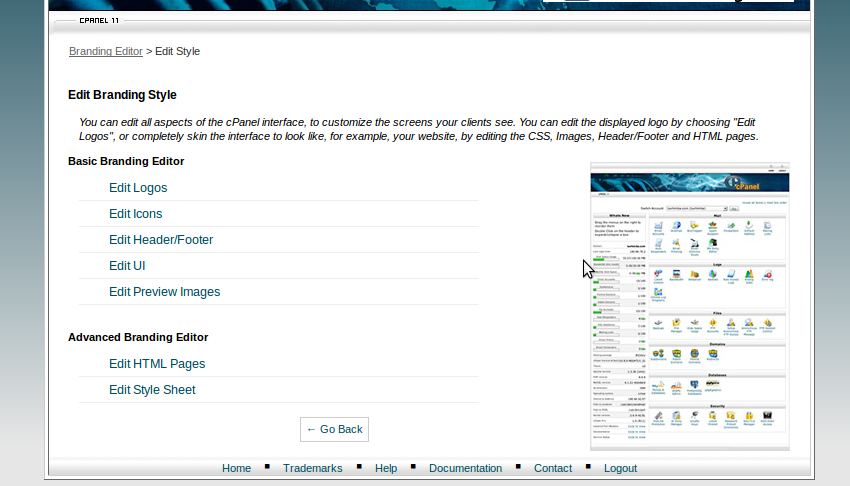This screenshot has height=486, width=850.
Task: Open Trademarks footer link
Action: click(x=312, y=468)
